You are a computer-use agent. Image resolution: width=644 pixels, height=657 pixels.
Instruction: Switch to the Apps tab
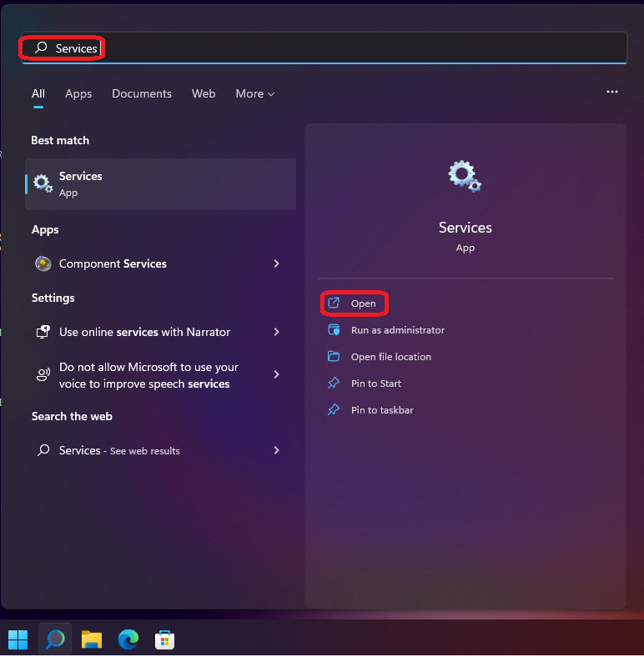[x=78, y=94]
